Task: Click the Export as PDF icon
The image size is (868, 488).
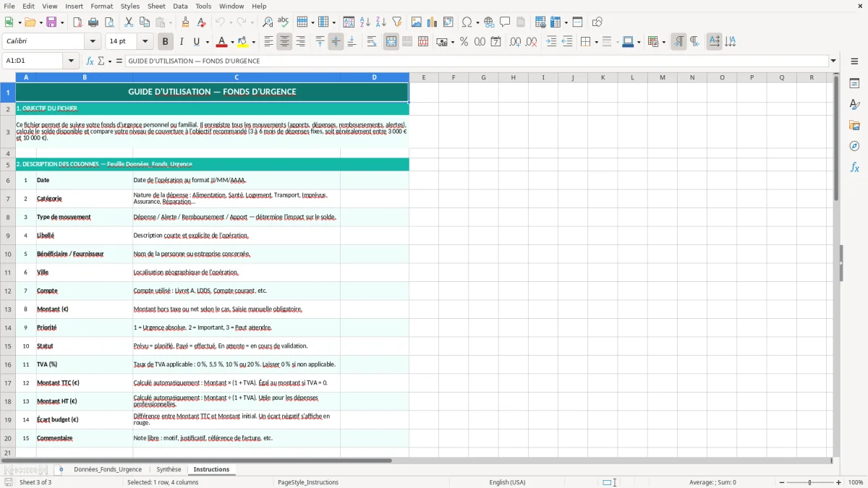Action: tap(77, 22)
